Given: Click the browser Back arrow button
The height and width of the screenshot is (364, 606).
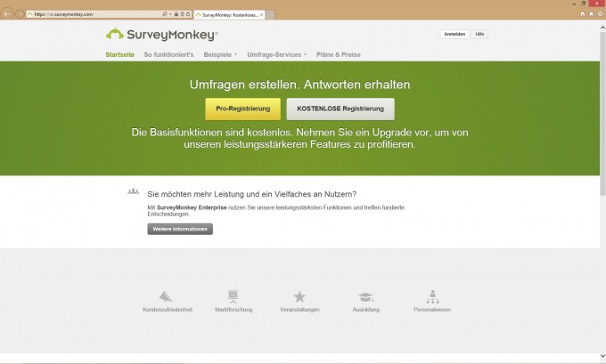Looking at the screenshot, I should (7, 14).
